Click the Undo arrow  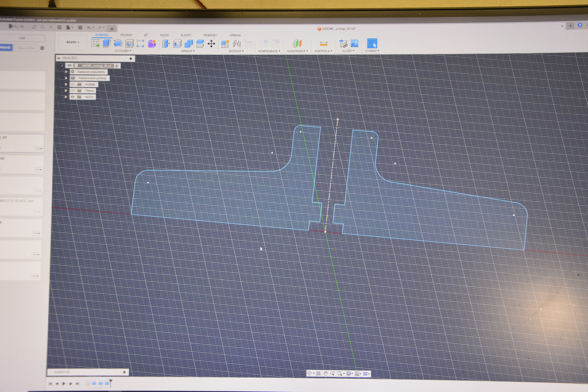[x=89, y=28]
